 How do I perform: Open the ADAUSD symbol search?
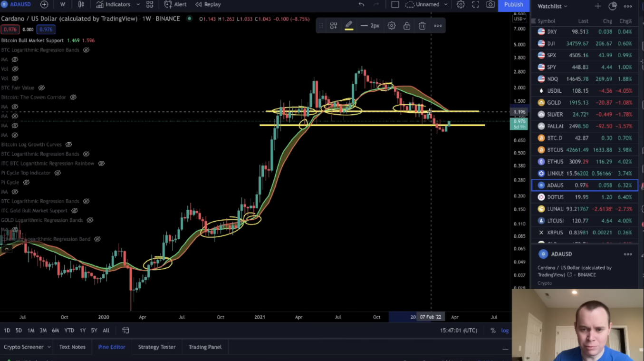tap(15, 4)
